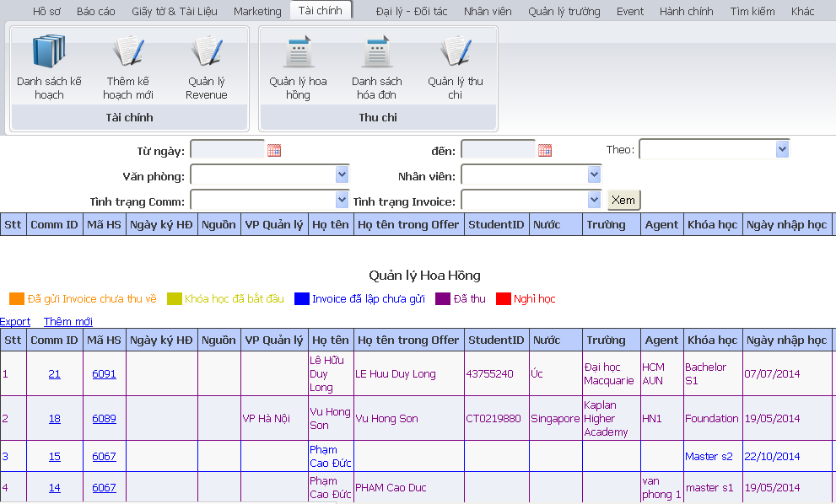Open Comm ID 21 link
The image size is (836, 504).
click(x=54, y=374)
